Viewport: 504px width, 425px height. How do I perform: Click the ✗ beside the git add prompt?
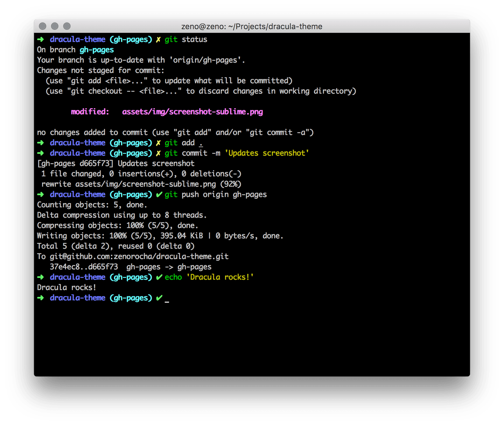click(158, 142)
